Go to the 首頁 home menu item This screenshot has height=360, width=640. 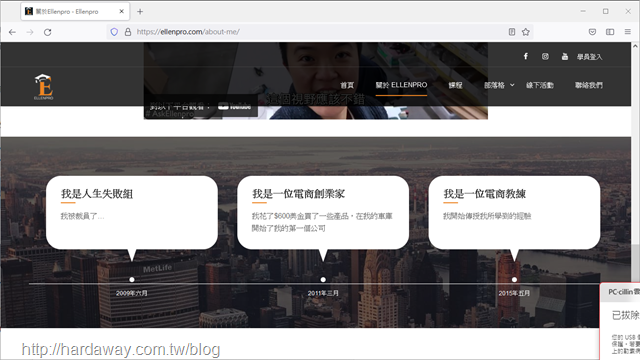click(347, 85)
